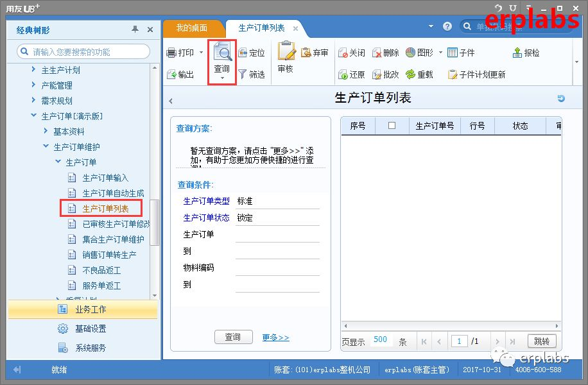
Task: Click the 打印 print icon
Action: point(171,53)
